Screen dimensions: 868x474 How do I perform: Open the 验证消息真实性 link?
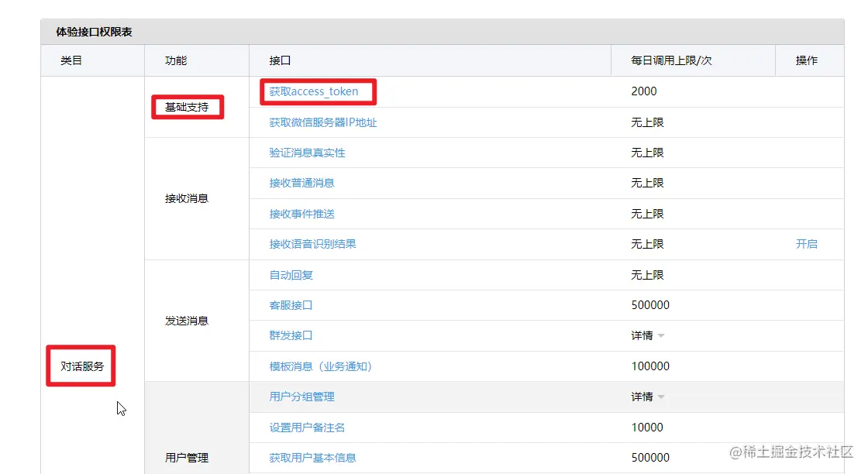(x=307, y=153)
